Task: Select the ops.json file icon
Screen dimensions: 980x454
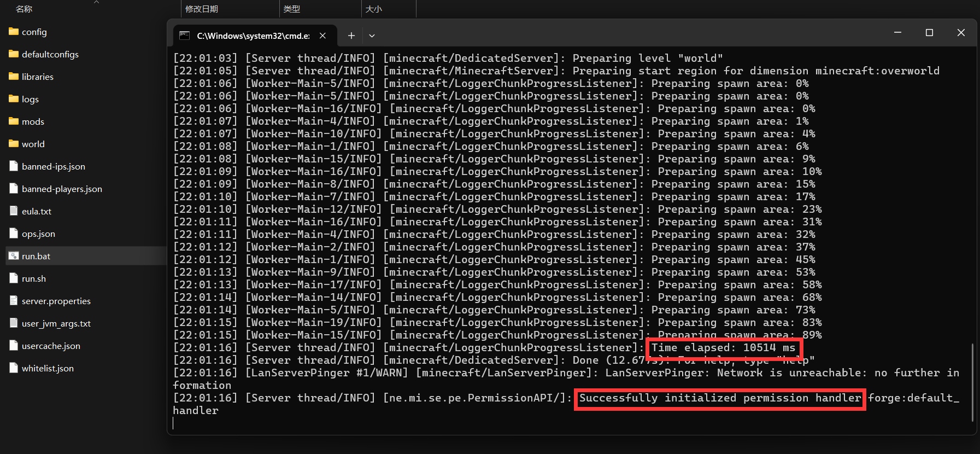Action: pyautogui.click(x=14, y=234)
